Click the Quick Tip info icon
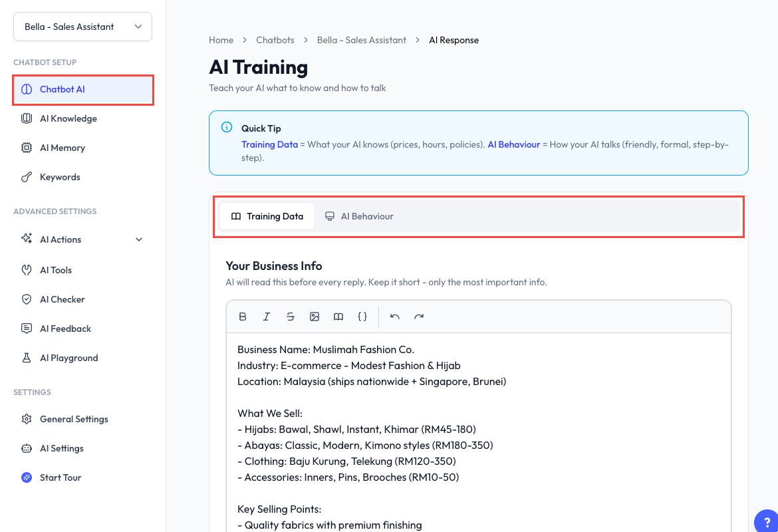Screen dimensions: 778x532 (227, 127)
